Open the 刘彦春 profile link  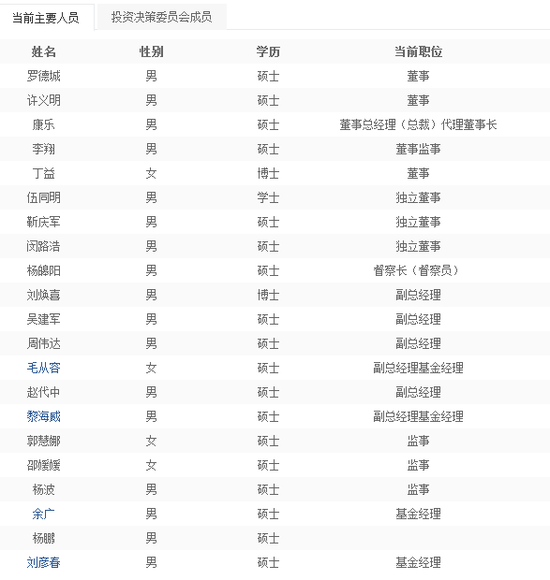(x=44, y=563)
